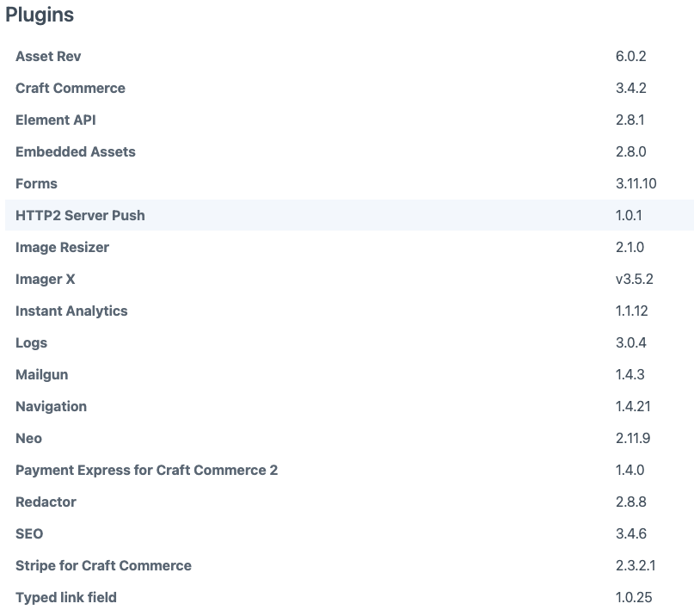This screenshot has height=616, width=694.
Task: Open the Redactor plugin entry
Action: click(46, 502)
